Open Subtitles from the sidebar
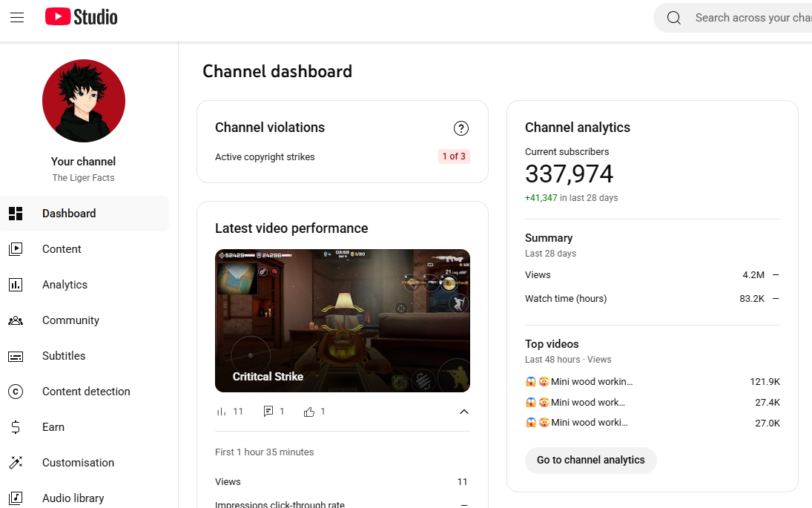 tap(85, 356)
